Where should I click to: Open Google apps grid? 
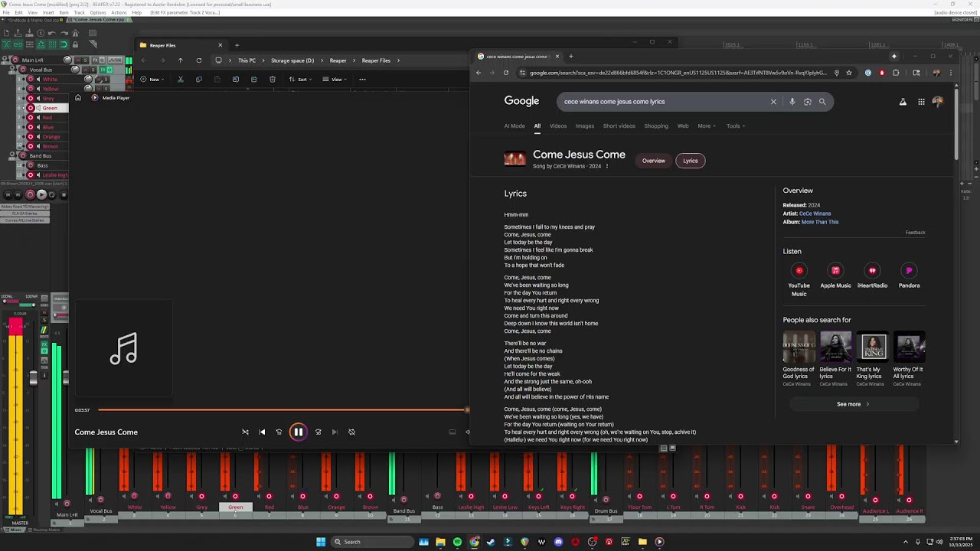tap(921, 101)
